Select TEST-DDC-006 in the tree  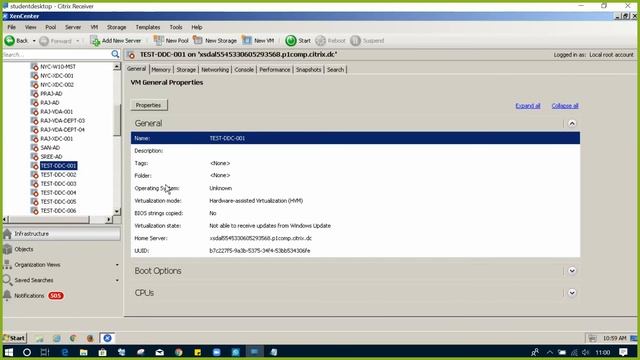(58, 211)
